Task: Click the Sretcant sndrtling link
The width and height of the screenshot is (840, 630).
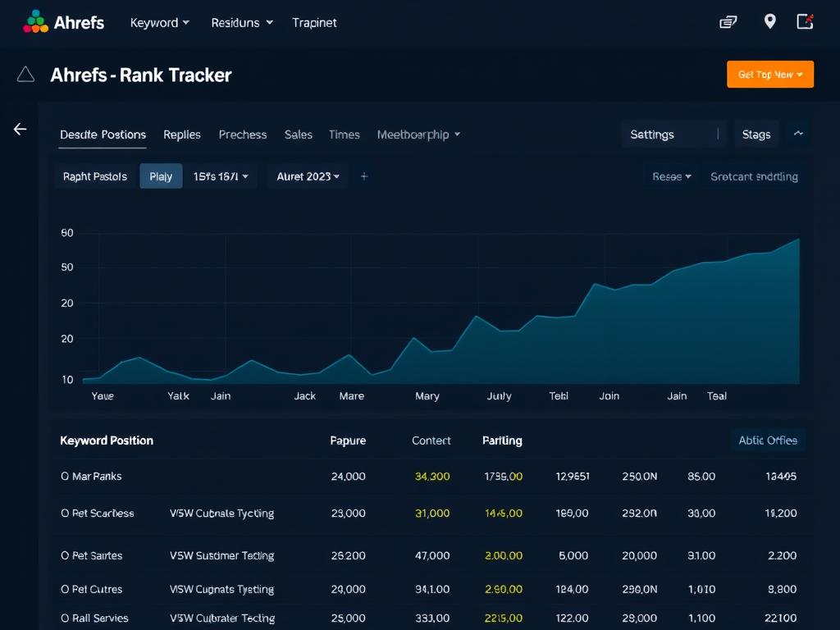Action: point(754,176)
